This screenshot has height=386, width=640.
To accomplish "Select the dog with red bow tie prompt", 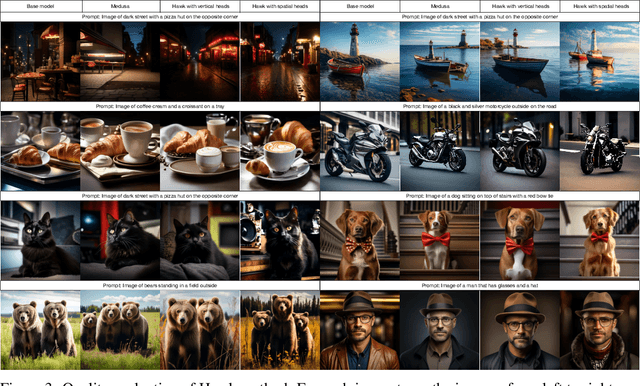I will [480, 196].
